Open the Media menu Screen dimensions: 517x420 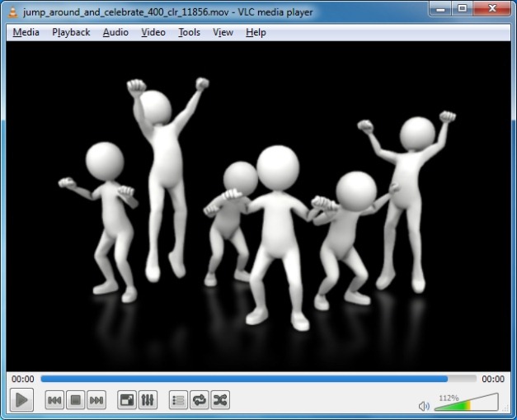(x=26, y=32)
